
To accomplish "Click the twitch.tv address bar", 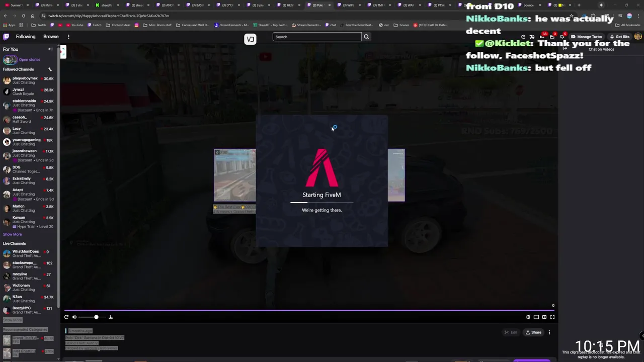I will [302, 16].
